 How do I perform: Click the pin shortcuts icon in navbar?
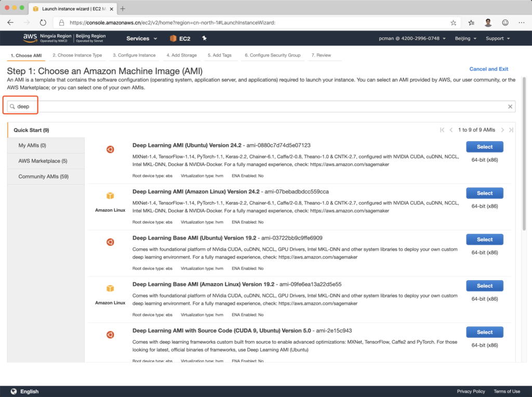pyautogui.click(x=204, y=38)
